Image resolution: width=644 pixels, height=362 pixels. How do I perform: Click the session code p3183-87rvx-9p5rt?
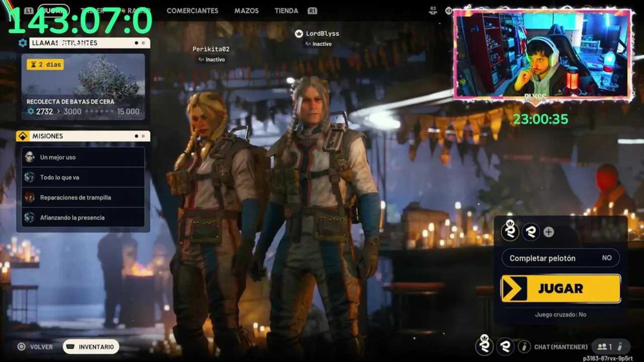click(x=608, y=358)
